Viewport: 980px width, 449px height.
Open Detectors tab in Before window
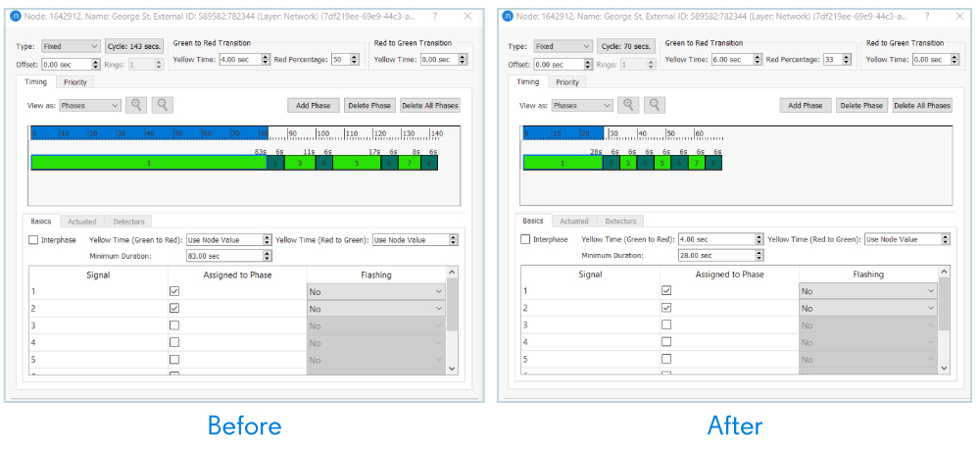pos(128,222)
